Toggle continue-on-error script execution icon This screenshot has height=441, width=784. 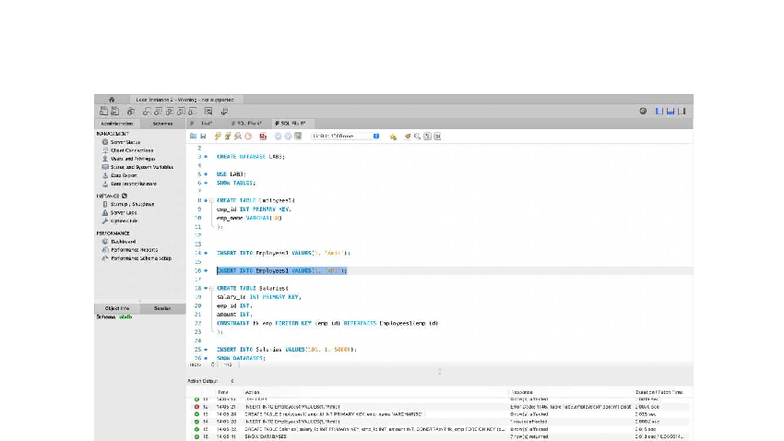[263, 136]
